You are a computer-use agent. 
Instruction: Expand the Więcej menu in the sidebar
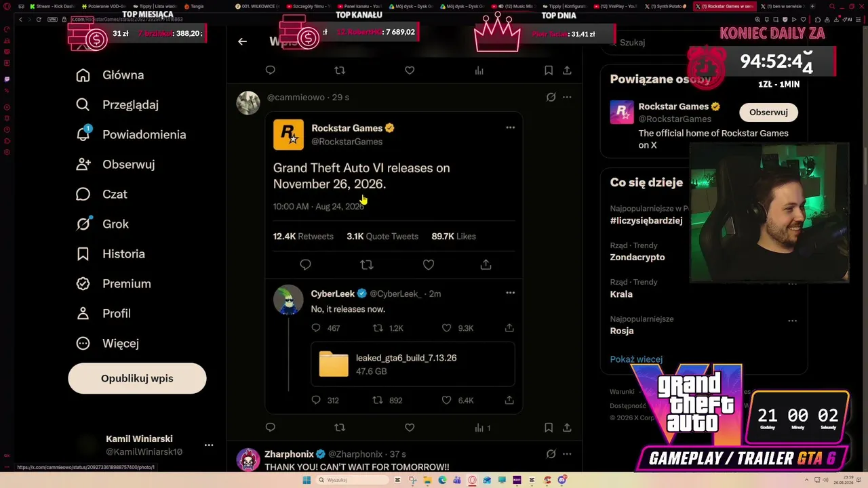107,344
